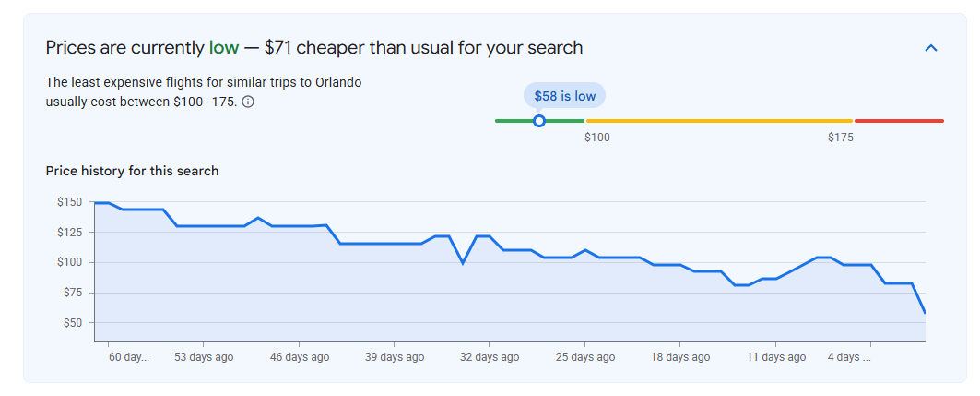This screenshot has height=396, width=980.
Task: Click the '4 days ...' axis label
Action: [x=849, y=357]
